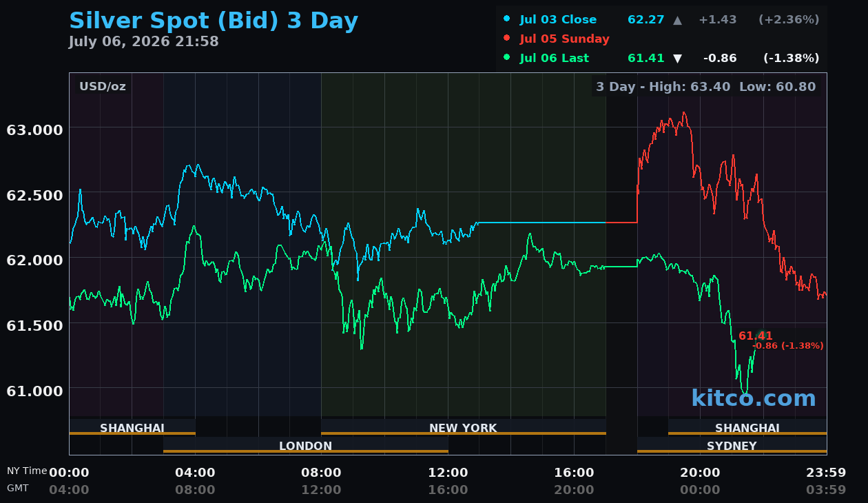868x503 pixels.
Task: Click the USD/oz unit label
Action: (x=102, y=87)
